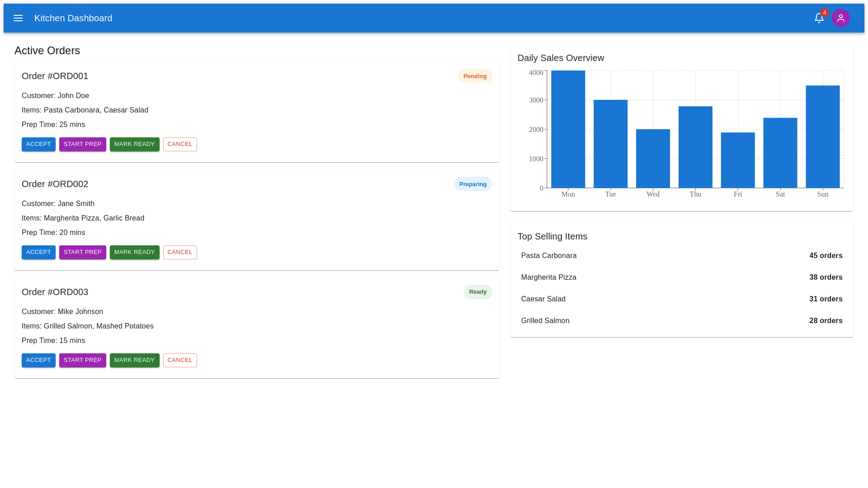The image size is (868, 488).
Task: Select the Wednesday sales bar
Action: coord(653,159)
